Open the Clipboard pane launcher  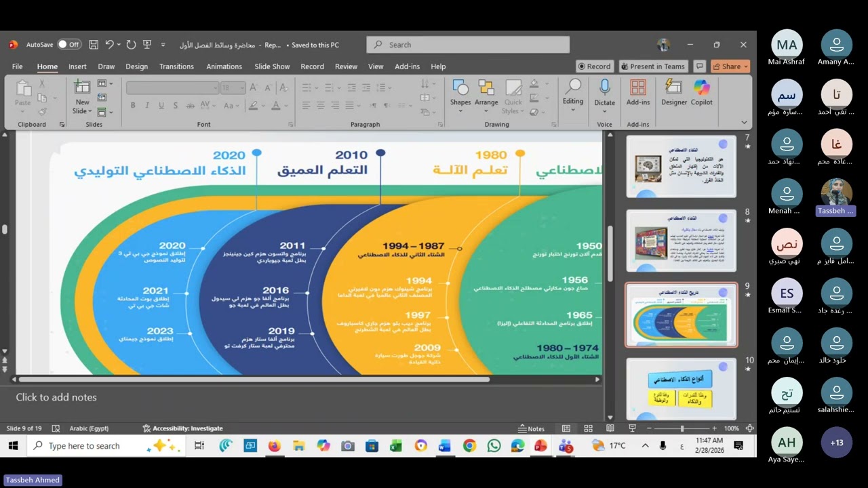click(62, 125)
